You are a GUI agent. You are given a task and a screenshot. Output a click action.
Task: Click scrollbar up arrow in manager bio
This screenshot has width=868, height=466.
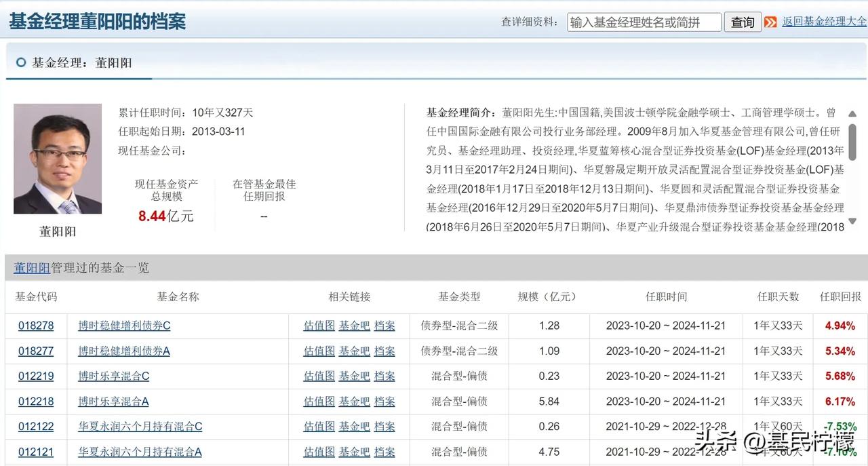point(852,113)
